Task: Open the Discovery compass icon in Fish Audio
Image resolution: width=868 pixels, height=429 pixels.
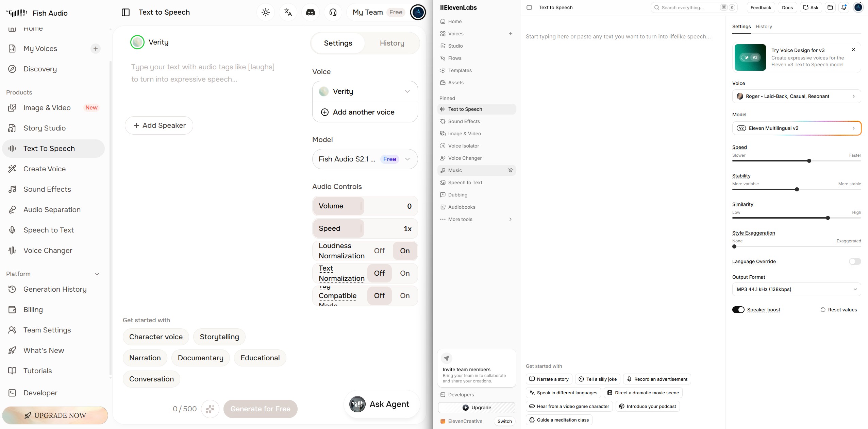Action: coord(12,69)
